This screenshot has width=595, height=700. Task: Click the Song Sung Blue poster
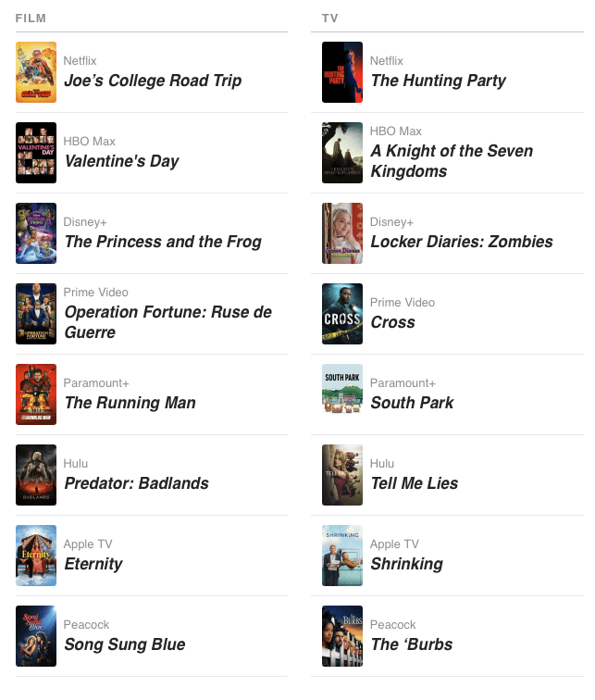[36, 636]
